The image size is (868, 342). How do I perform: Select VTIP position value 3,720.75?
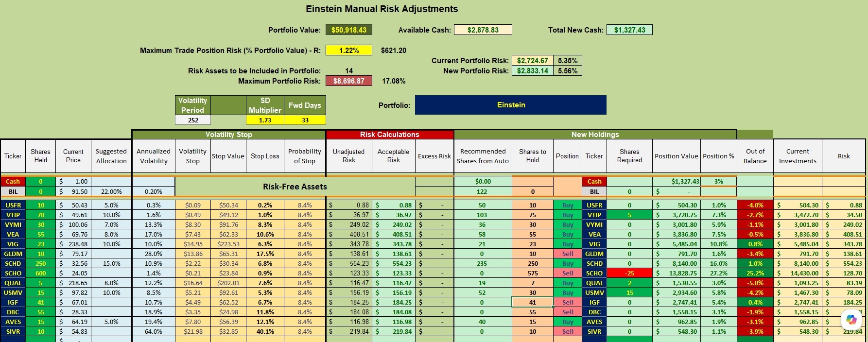(x=676, y=215)
